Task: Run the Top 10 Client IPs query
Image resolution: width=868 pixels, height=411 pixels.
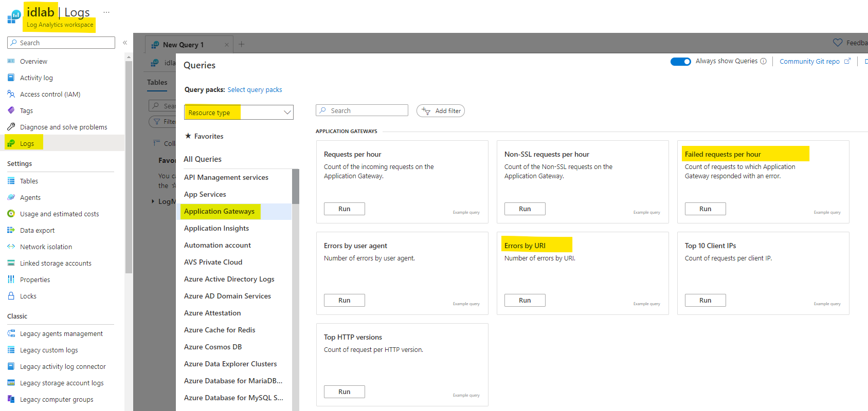Action: [706, 301]
